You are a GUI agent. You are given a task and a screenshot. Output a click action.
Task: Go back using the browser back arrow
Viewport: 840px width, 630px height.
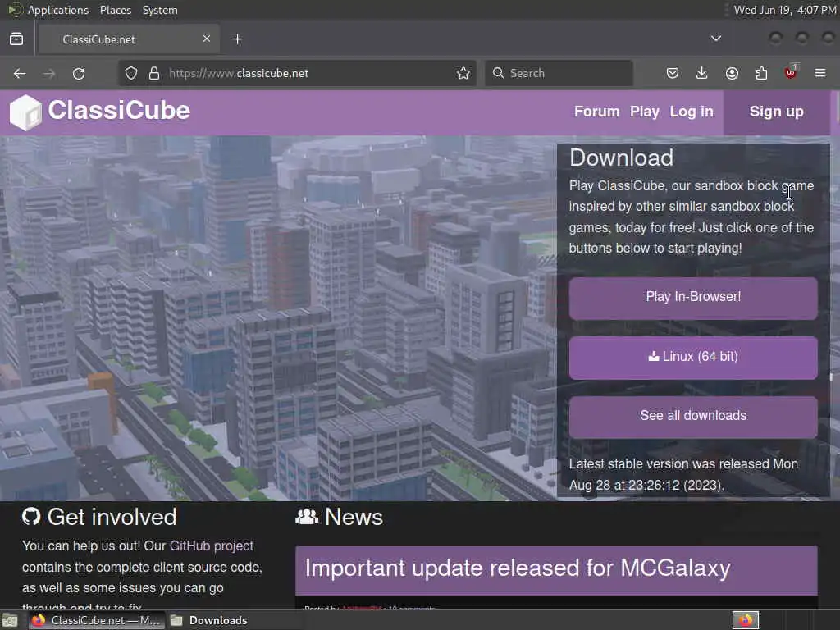pos(20,73)
